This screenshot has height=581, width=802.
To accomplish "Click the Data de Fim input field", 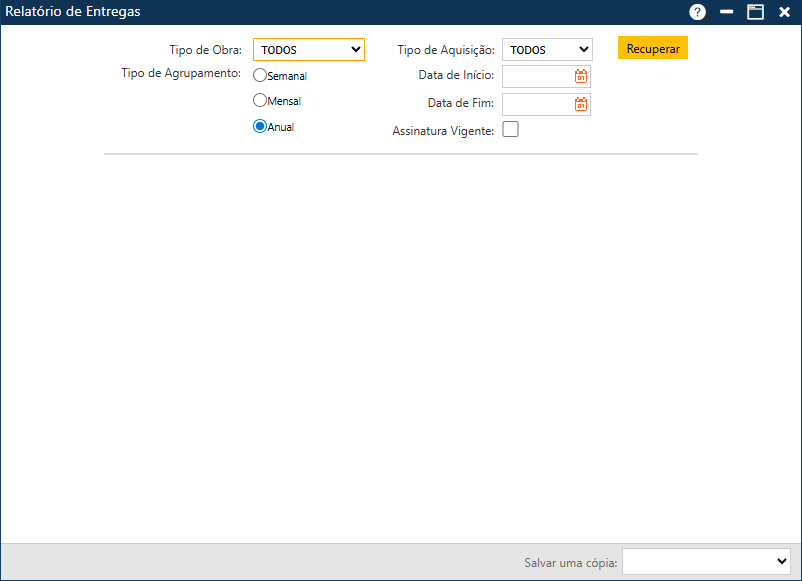I will point(540,104).
